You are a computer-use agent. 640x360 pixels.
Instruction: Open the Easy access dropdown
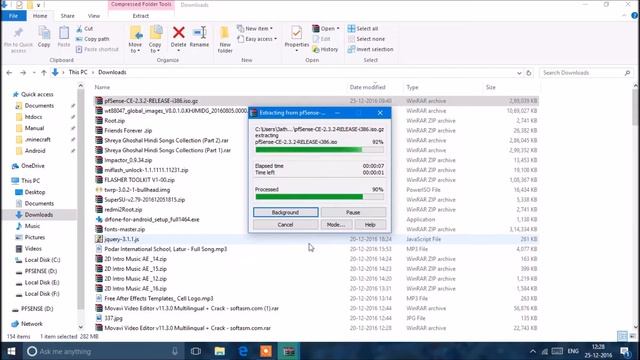coord(257,39)
